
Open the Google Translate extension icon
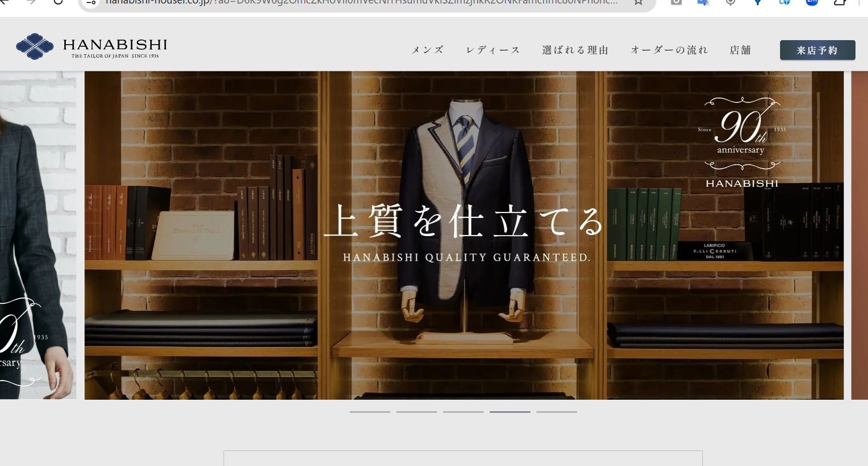coord(703,3)
